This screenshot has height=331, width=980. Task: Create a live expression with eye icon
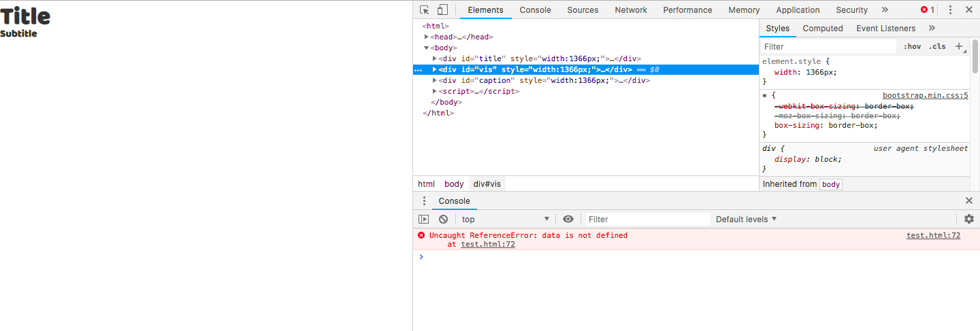[x=568, y=219]
